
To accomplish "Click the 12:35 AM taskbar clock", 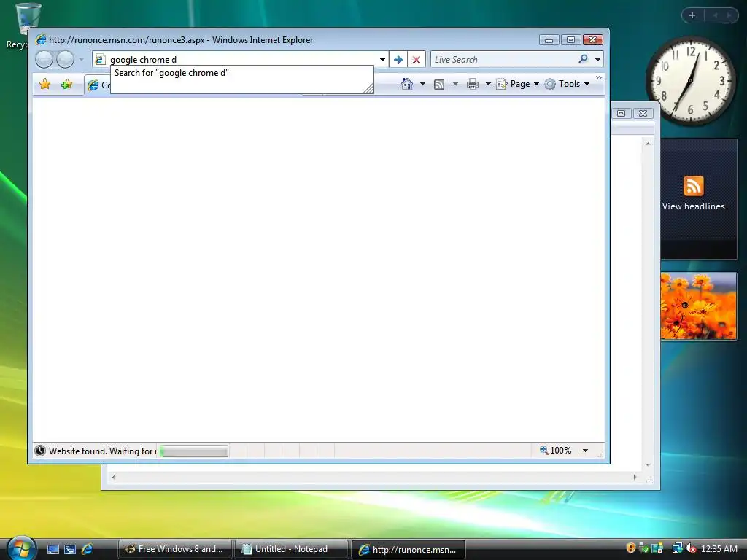I will point(719,549).
